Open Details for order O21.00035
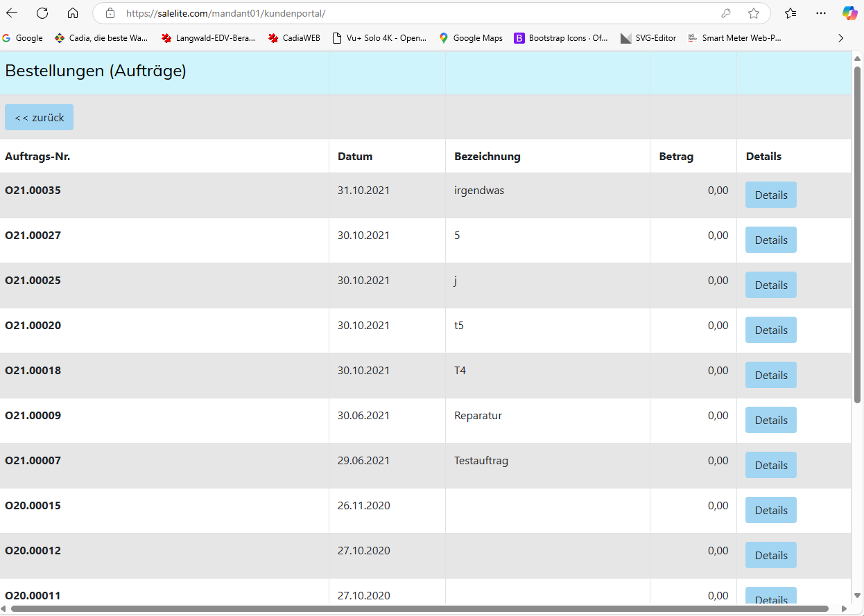Viewport: 864px width, 616px height. pyautogui.click(x=770, y=195)
